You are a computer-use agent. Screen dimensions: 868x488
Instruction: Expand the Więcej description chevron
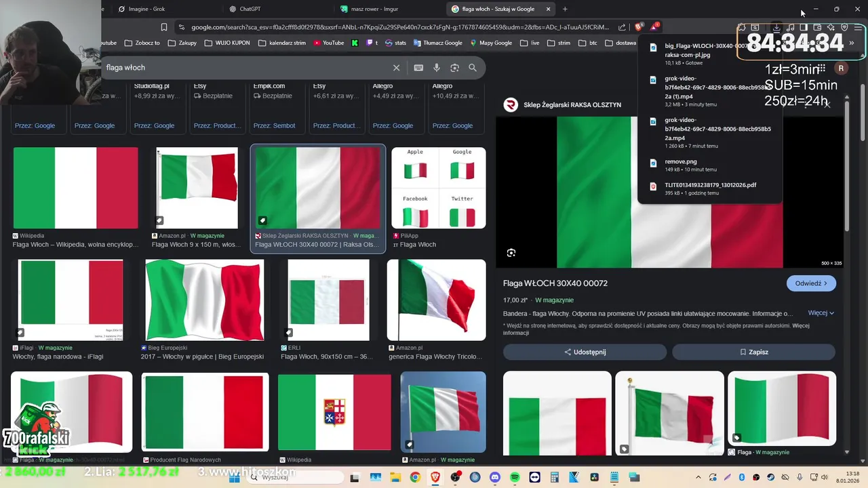(x=821, y=313)
